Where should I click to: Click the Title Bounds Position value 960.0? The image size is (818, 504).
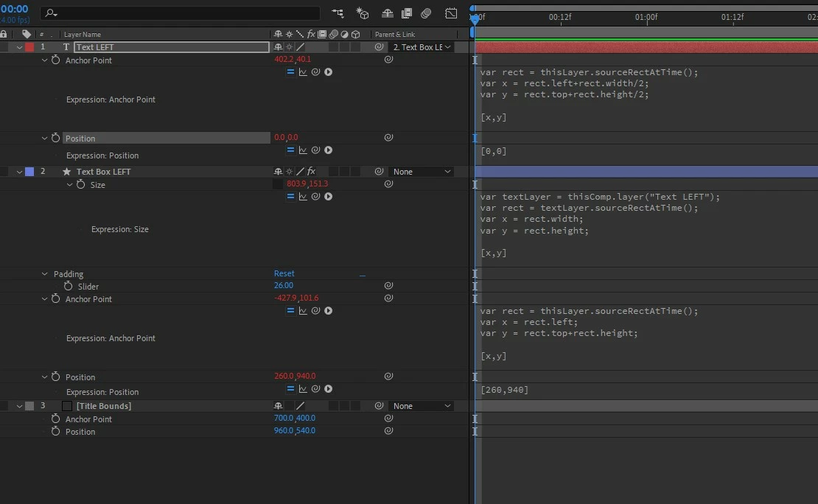284,430
